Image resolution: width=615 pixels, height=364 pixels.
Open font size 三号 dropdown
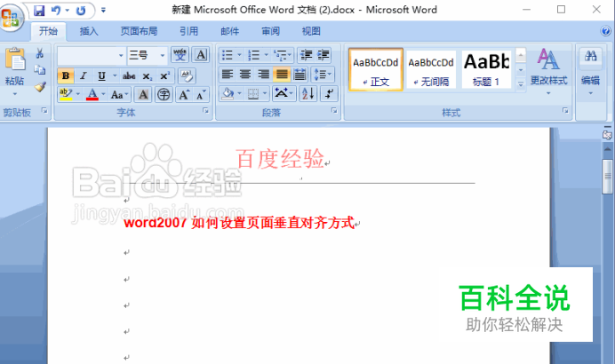point(163,56)
